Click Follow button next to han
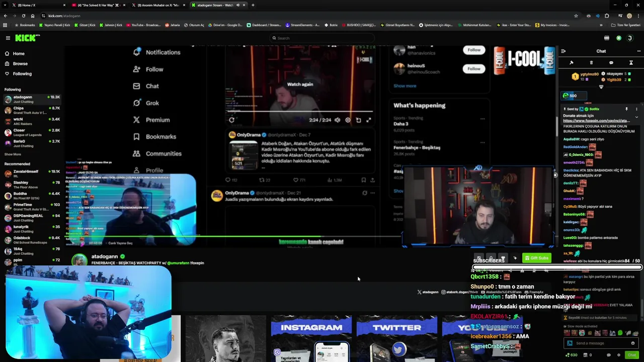 tap(474, 50)
